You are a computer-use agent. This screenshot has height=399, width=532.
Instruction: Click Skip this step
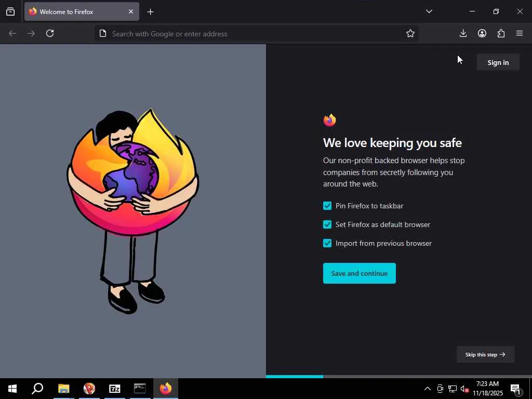pyautogui.click(x=486, y=354)
